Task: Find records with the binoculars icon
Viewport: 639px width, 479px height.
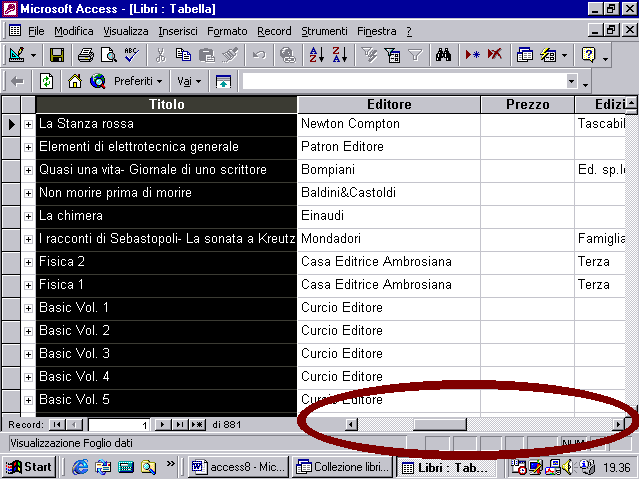Action: click(x=443, y=55)
